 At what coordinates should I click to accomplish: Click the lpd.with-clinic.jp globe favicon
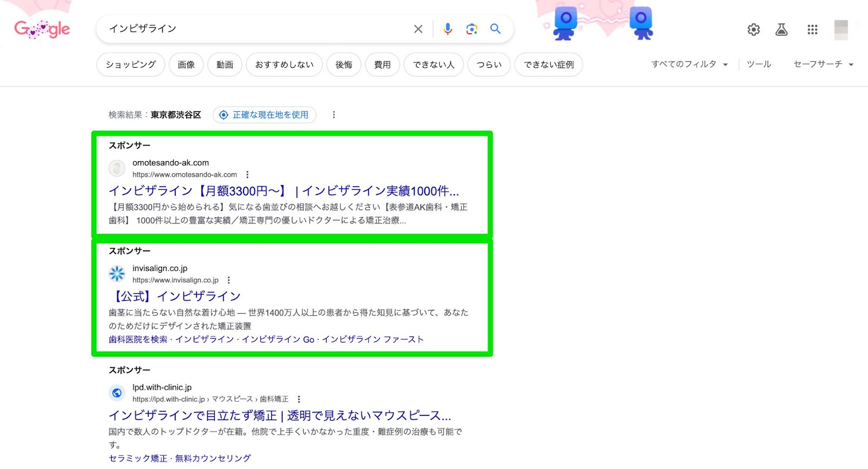coord(117,392)
